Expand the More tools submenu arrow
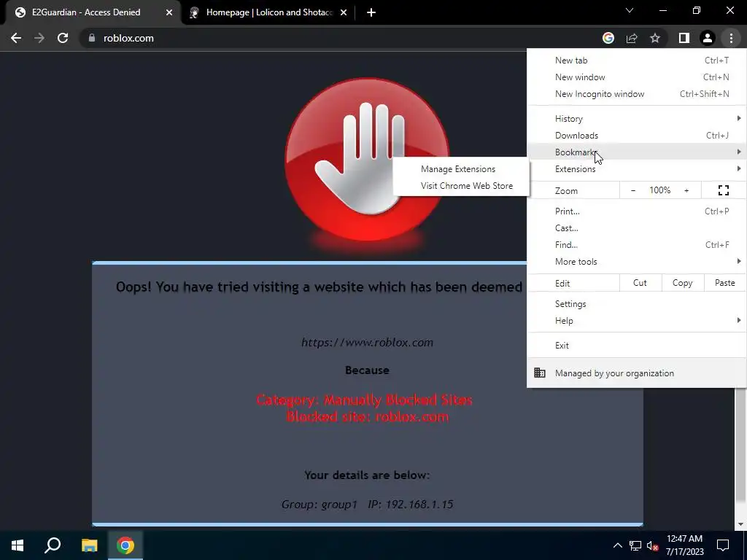747x560 pixels. 739,261
